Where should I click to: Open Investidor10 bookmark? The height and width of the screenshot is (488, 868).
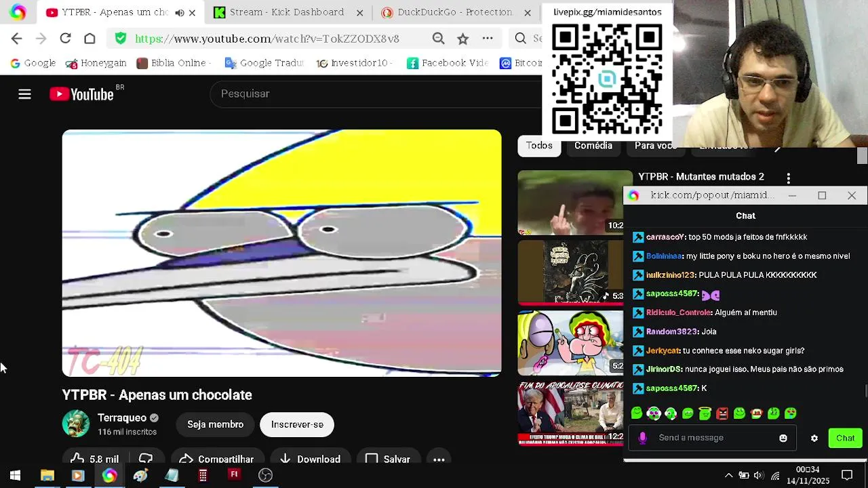[355, 63]
